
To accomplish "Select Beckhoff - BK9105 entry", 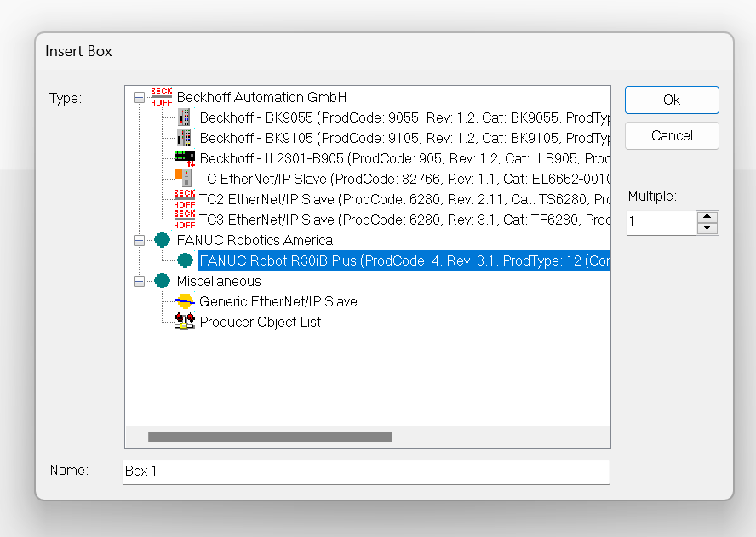I will (x=404, y=138).
